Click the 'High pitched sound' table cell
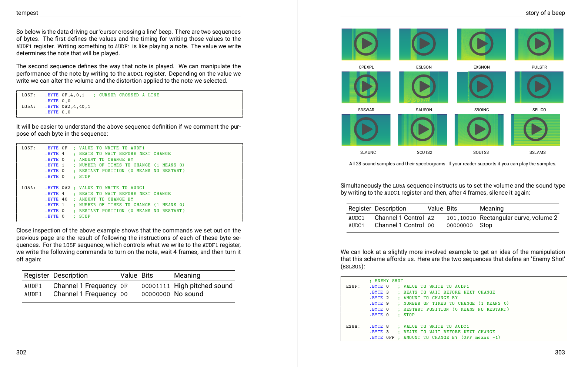 coord(203,286)
